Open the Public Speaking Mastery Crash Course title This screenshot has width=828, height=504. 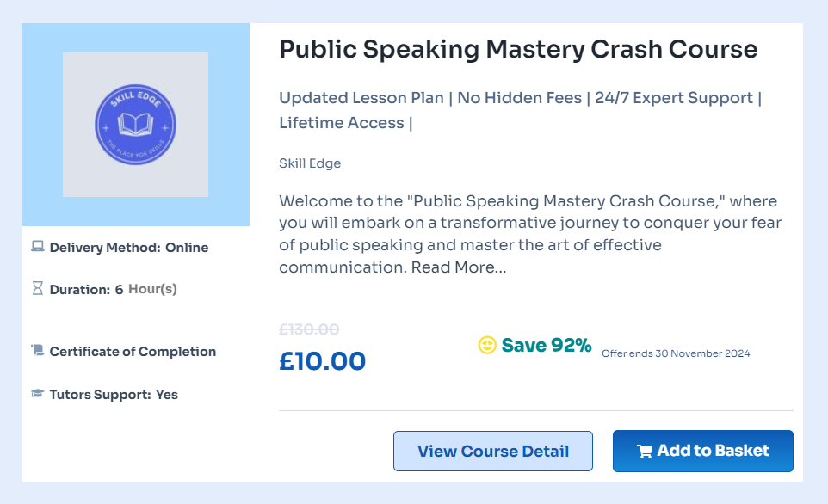coord(516,49)
